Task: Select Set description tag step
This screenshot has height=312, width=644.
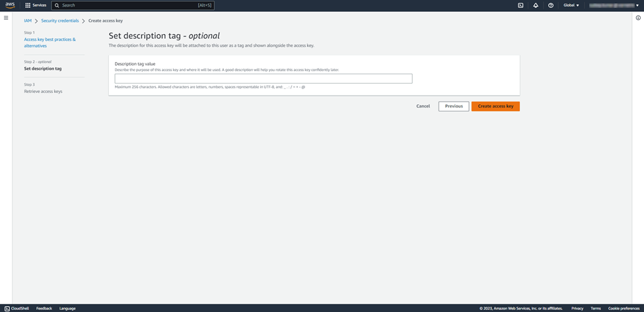Action: pos(43,69)
